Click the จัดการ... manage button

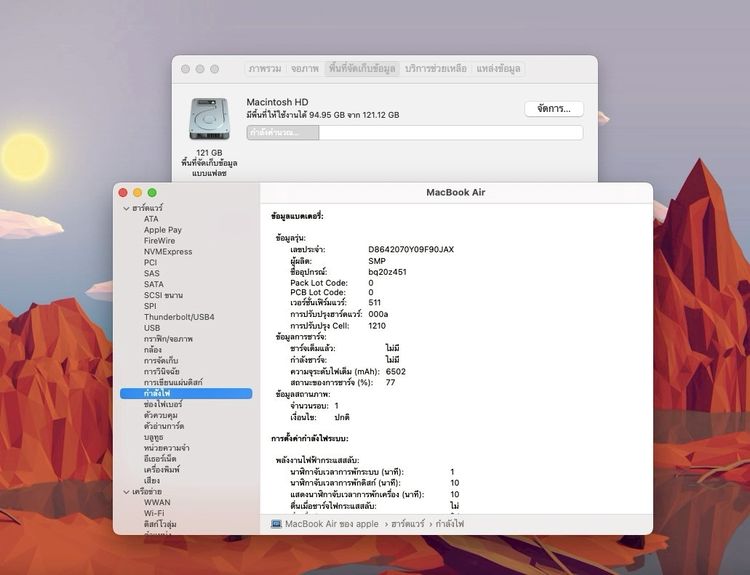554,109
